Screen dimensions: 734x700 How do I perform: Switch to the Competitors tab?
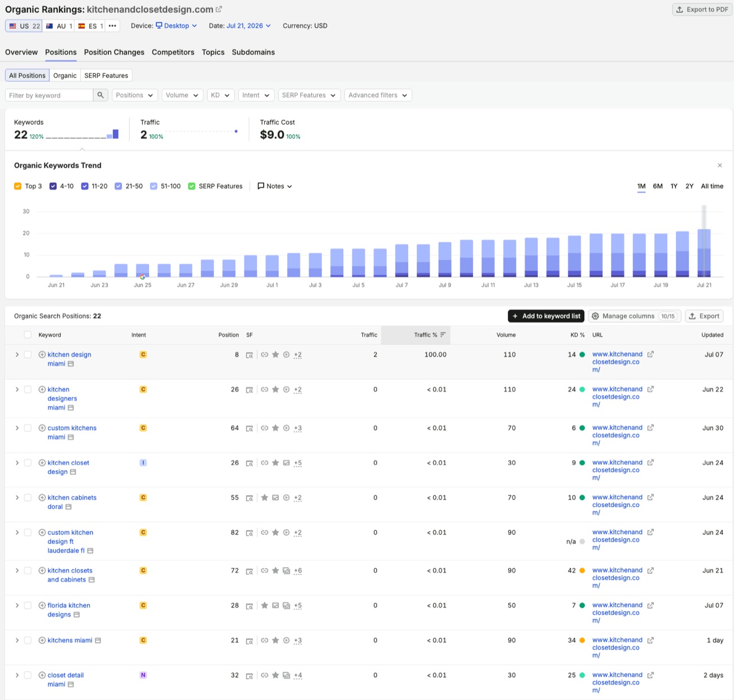[173, 52]
